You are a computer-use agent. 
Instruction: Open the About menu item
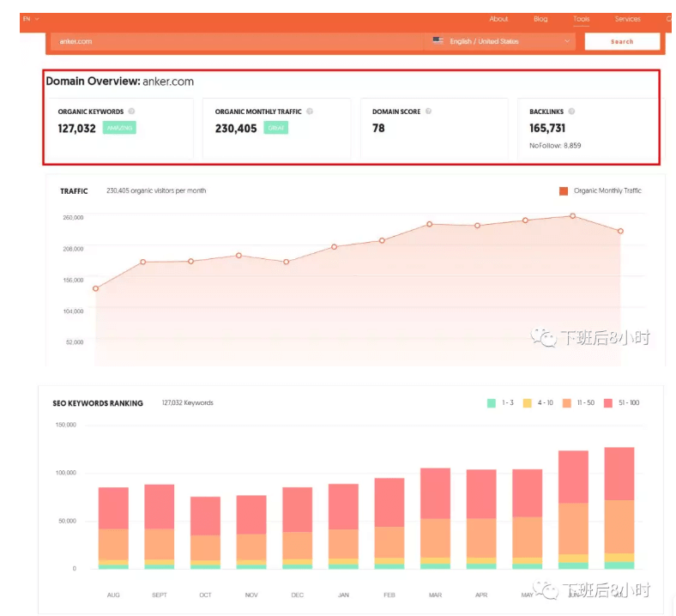498,19
